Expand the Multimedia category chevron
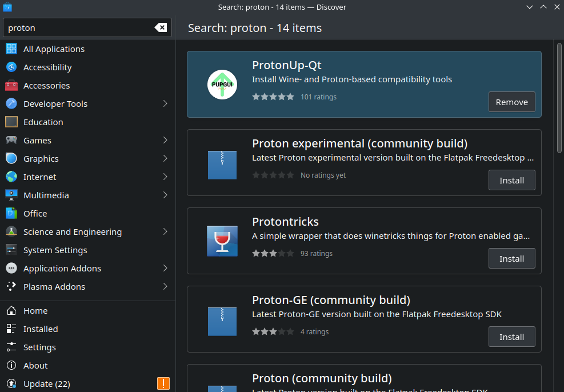 (165, 195)
